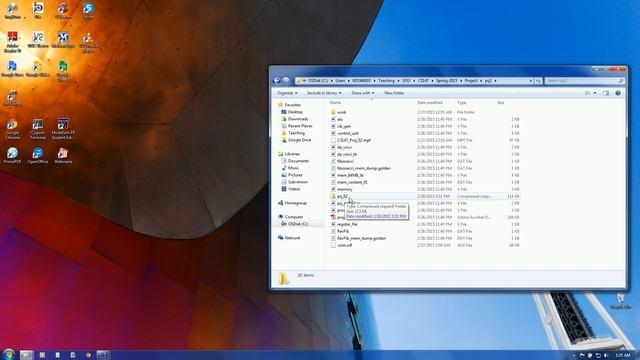Click the refresh button beside address bar
This screenshot has height=360, width=640.
pyautogui.click(x=538, y=81)
